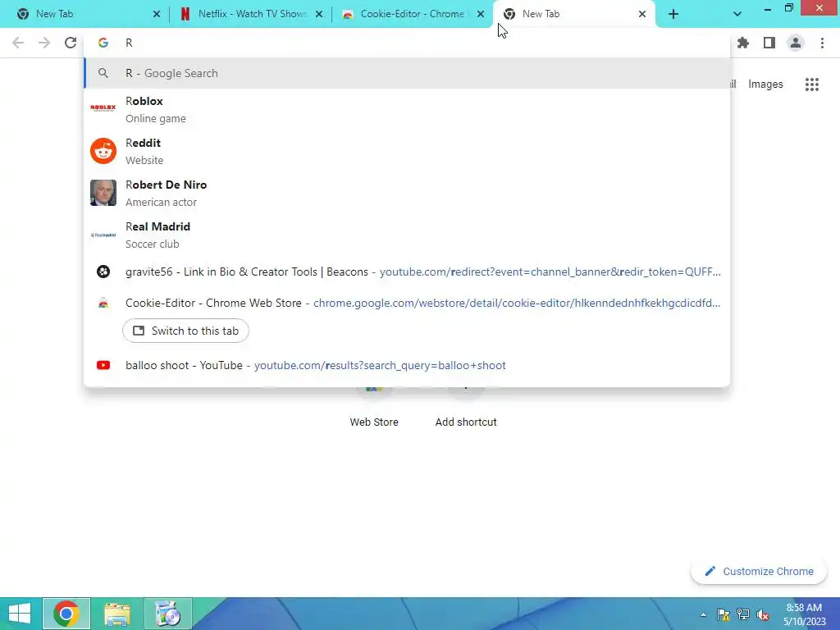
Task: Click the muted volume tray icon
Action: pyautogui.click(x=763, y=614)
